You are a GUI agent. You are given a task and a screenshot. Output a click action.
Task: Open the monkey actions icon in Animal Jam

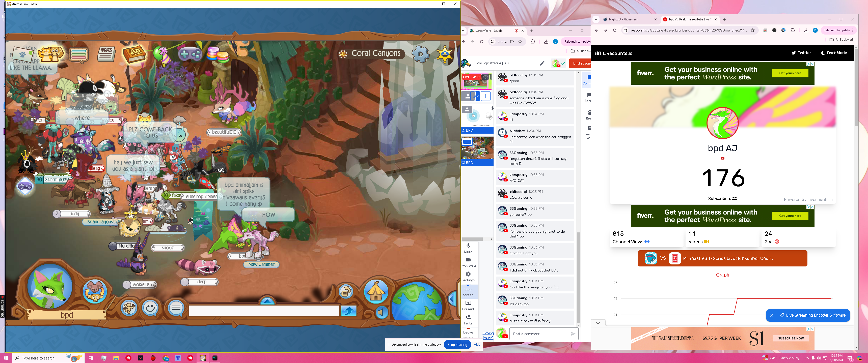(x=129, y=308)
